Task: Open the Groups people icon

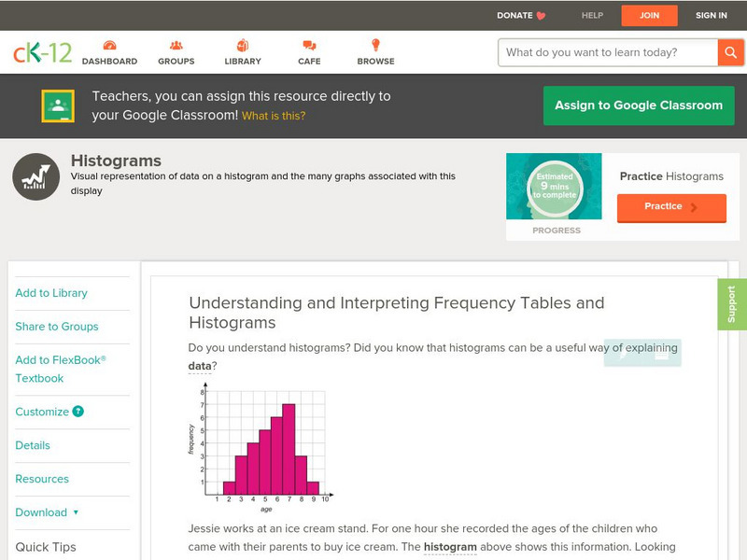Action: (176, 46)
